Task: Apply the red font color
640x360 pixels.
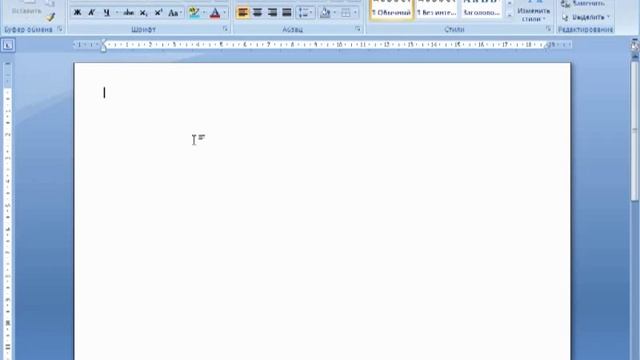Action: 215,13
